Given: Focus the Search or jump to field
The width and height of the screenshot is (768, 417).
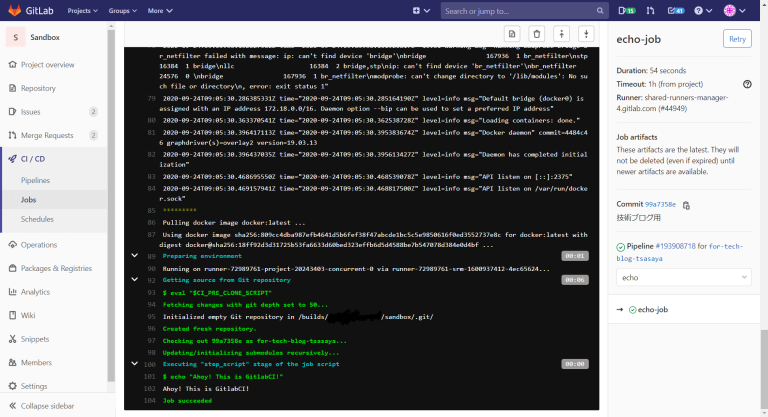Looking at the screenshot, I should 525,10.
